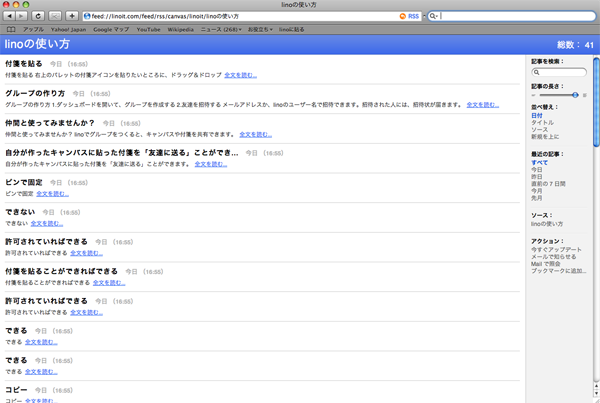The width and height of the screenshot is (600, 403).
Task: Open the Bookmarks book icon
Action: click(11, 29)
